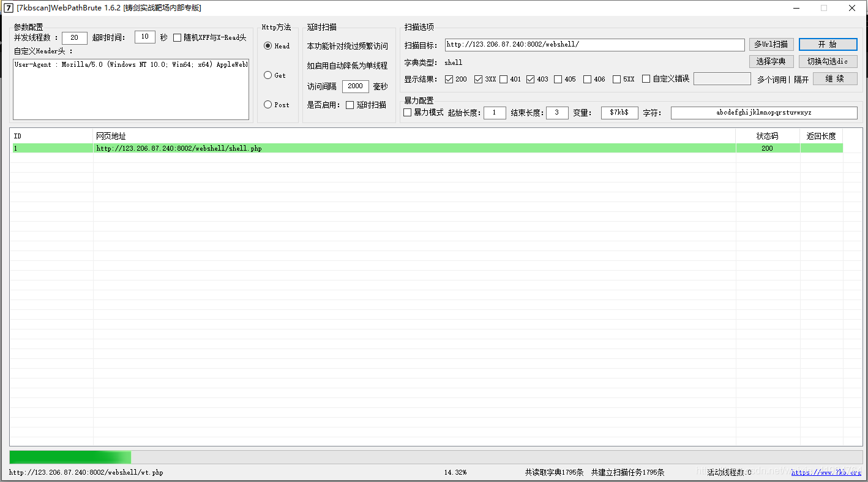Image resolution: width=868 pixels, height=482 pixels.
Task: Uncheck the 403 status result checkbox
Action: (530, 79)
